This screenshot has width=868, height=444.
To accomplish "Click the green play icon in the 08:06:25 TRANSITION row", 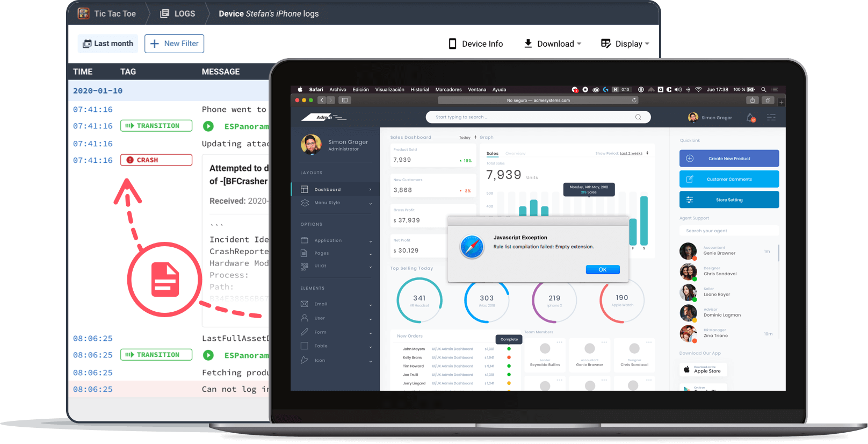I will coord(208,355).
